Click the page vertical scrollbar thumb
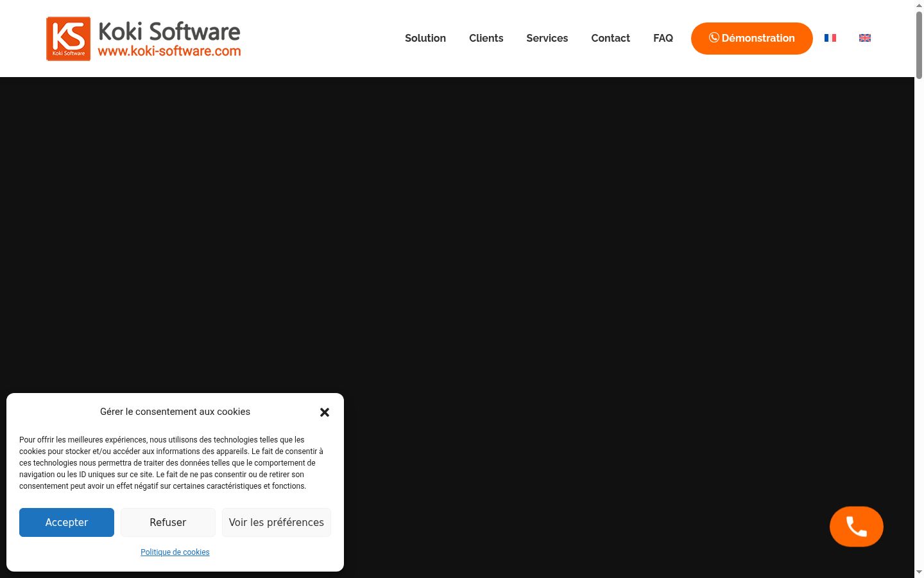924x578 pixels. click(x=919, y=45)
